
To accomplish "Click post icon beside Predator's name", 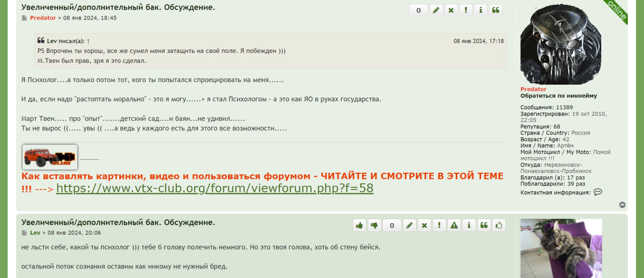I will [24, 18].
